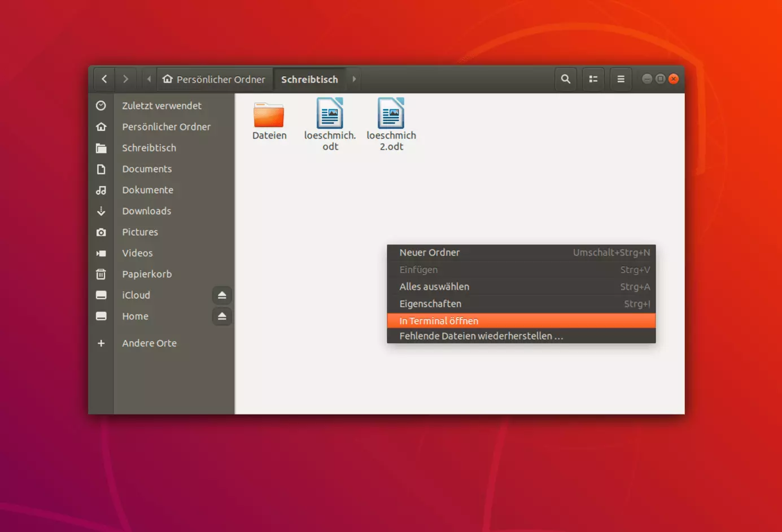Open the iCloud volume in sidebar
The width and height of the screenshot is (782, 532).
tap(136, 295)
